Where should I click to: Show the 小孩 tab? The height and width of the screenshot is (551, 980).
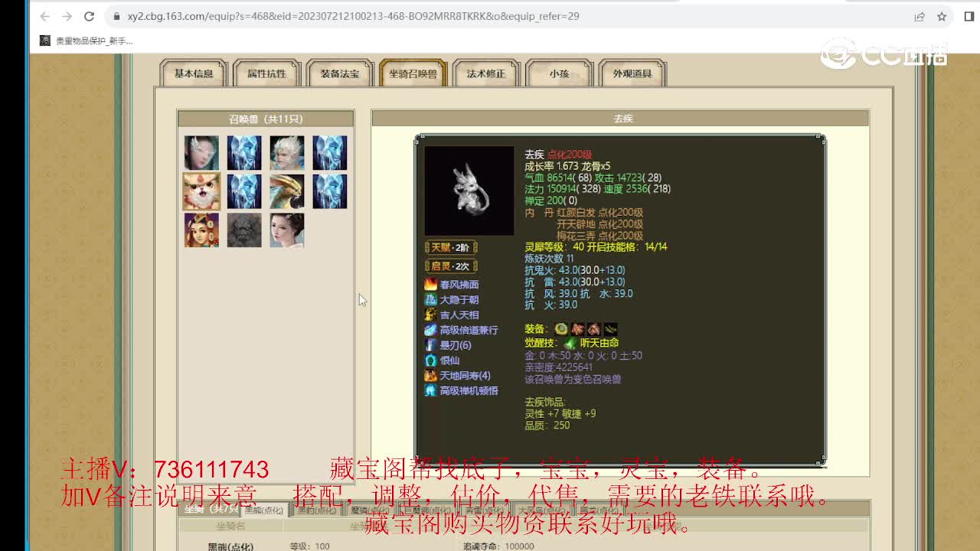(559, 73)
